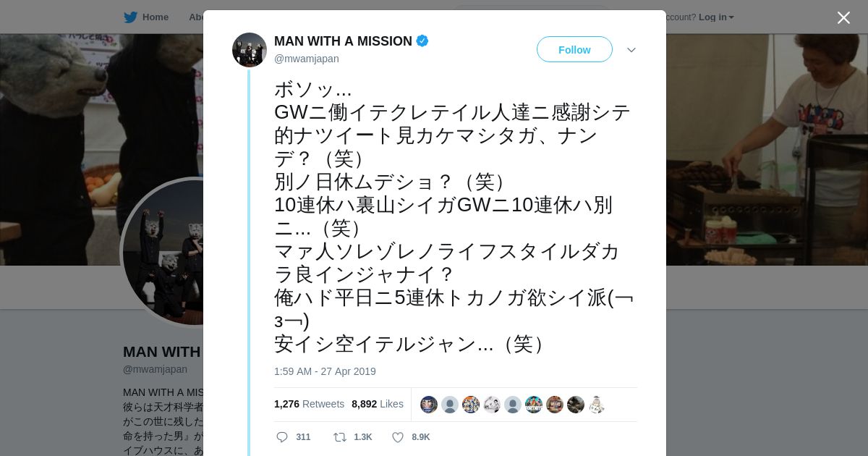Open the tweet timestamp 27 Apr 2019
This screenshot has height=456, width=868.
click(325, 371)
